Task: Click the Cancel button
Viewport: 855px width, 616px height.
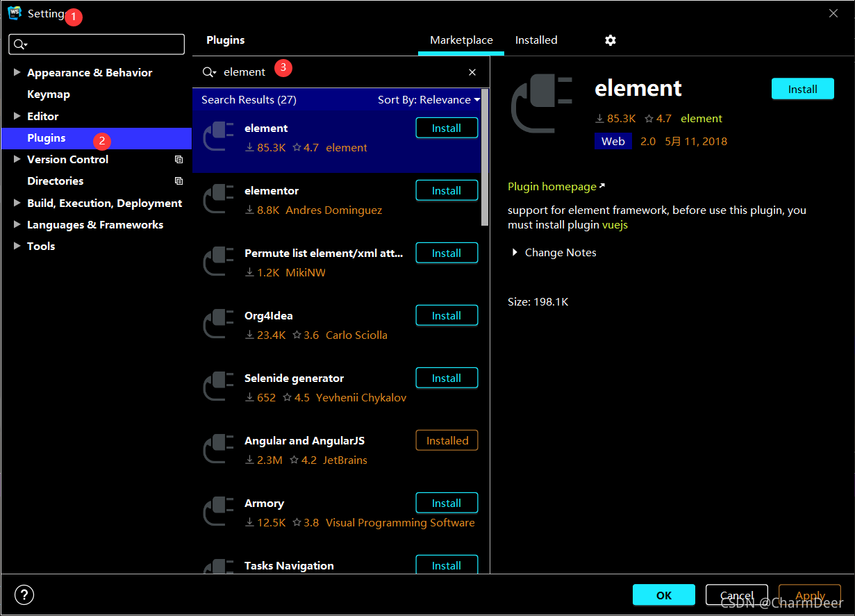Action: click(x=737, y=595)
